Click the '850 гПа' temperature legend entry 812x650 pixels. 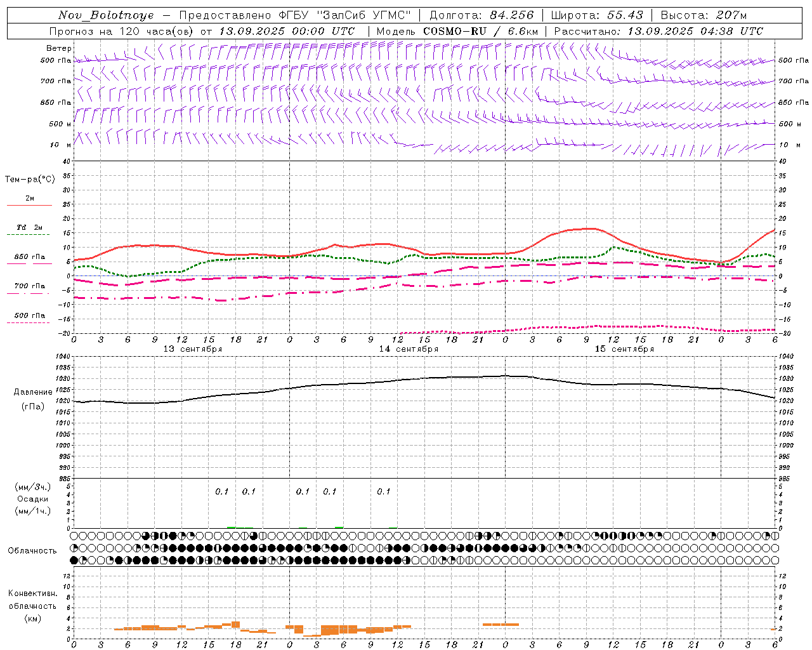pyautogui.click(x=30, y=257)
